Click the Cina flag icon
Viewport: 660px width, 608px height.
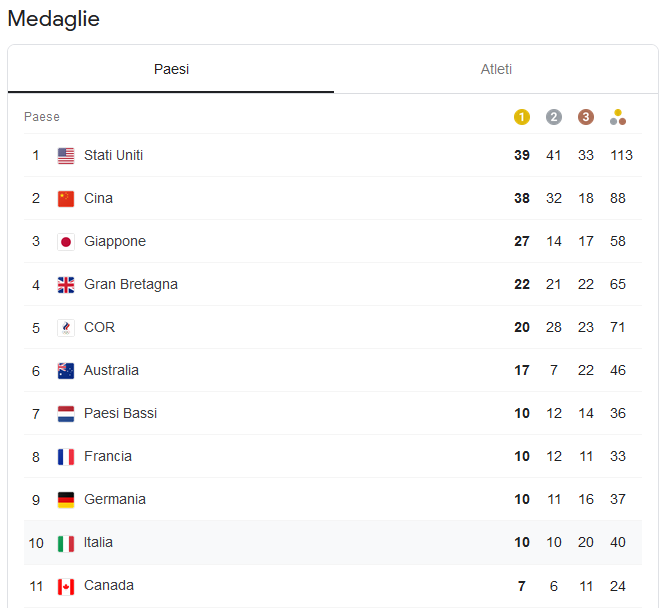(x=66, y=199)
